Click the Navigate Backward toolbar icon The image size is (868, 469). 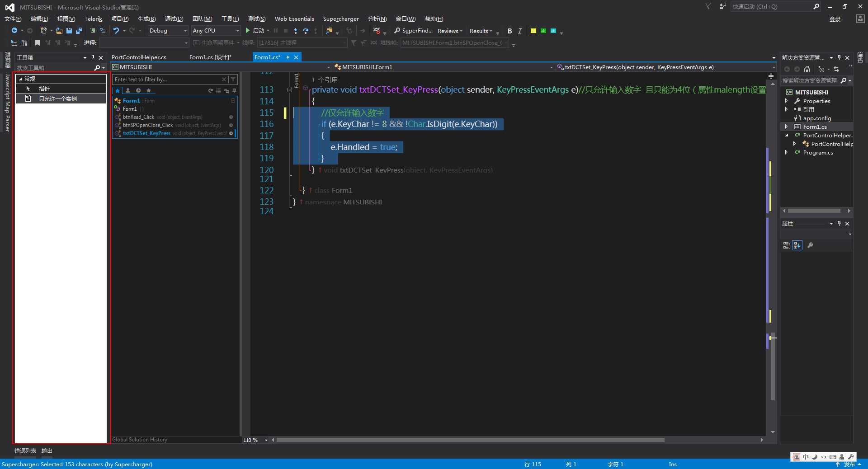14,31
